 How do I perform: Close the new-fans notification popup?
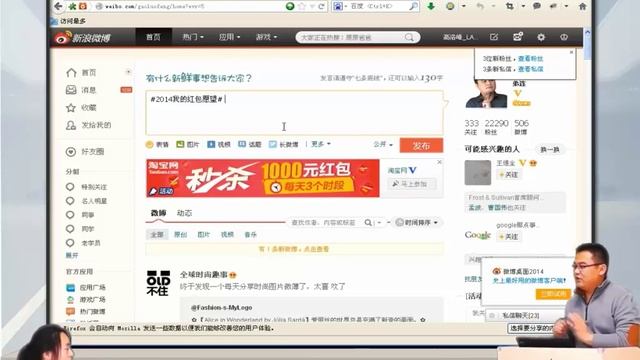[571, 52]
